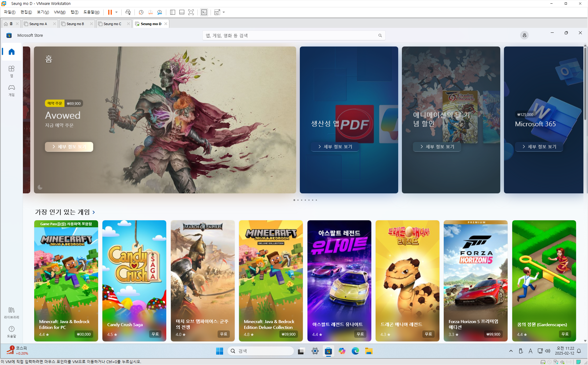Click VMware enter full screen icon
Viewport: 588px width, 365px height.
pos(191,12)
